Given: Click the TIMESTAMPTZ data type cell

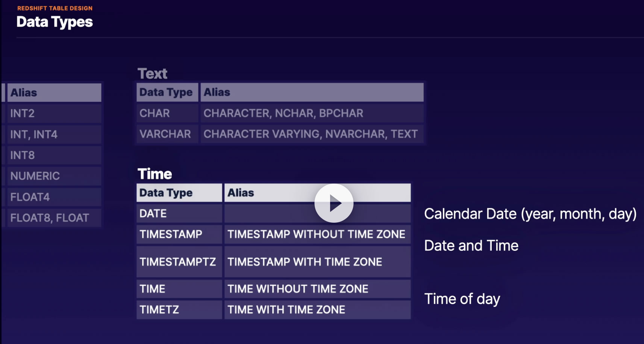Looking at the screenshot, I should pos(178,262).
